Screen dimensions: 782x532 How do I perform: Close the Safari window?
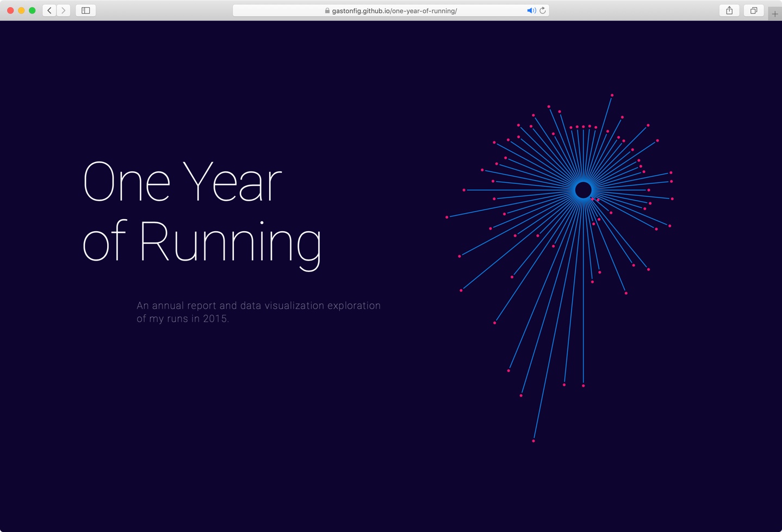[10, 10]
